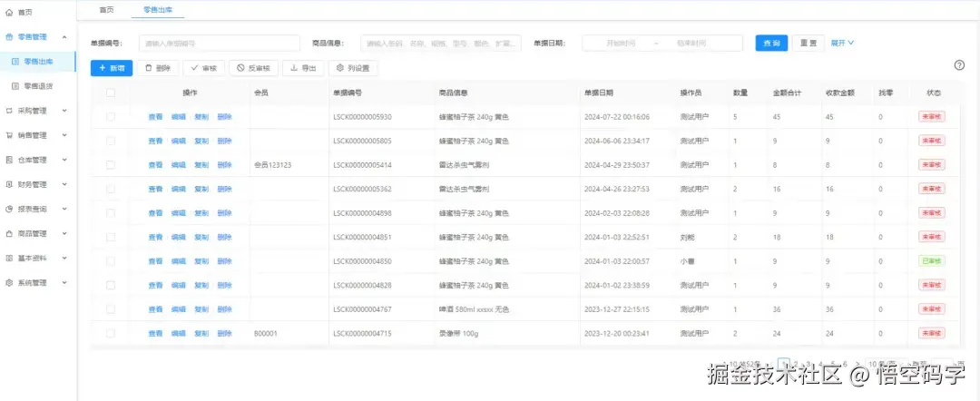The image size is (980, 401).
Task: Check the row LSCK00000004850 checkbox
Action: pyautogui.click(x=111, y=261)
